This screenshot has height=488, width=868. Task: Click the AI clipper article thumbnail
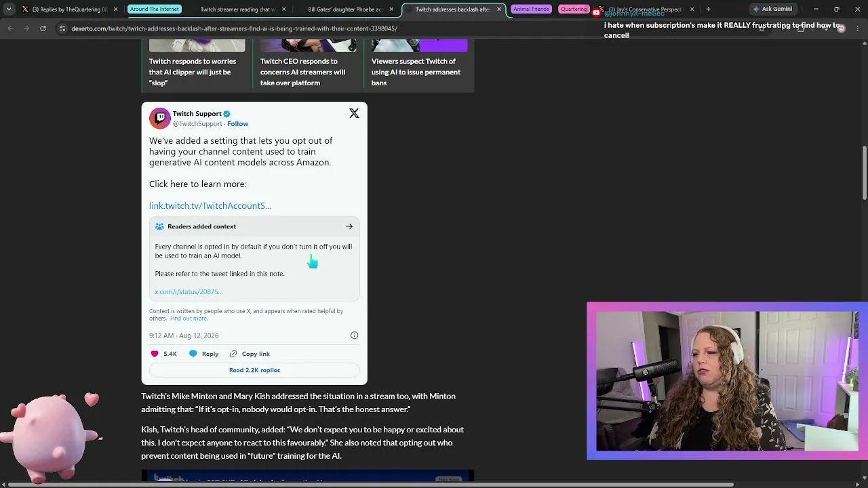197,45
